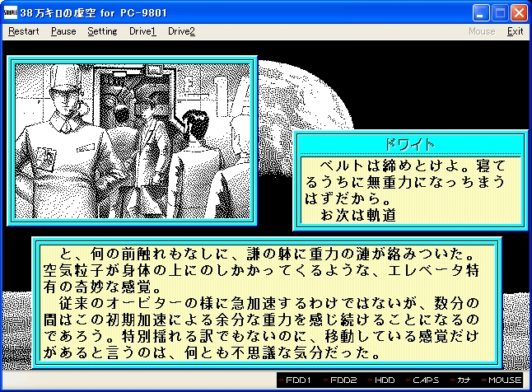
Task: Click the FDD2 status indicator
Action: [336, 380]
